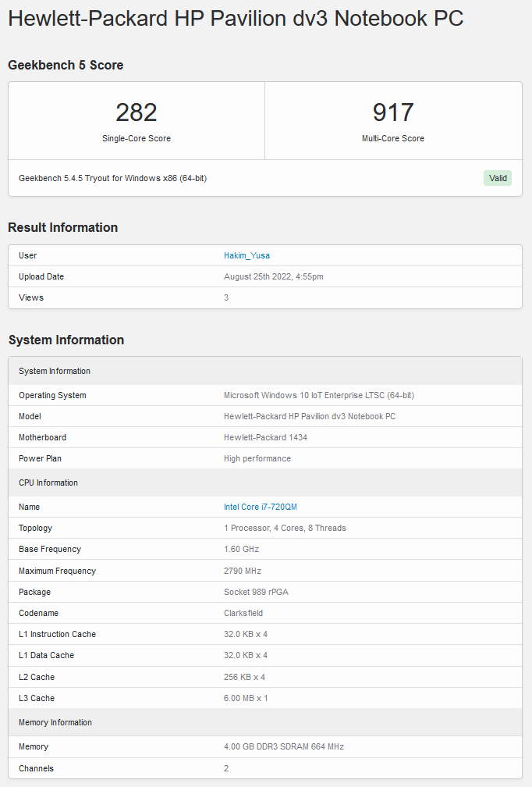This screenshot has height=787, width=532.
Task: Click the User label in Result Information
Action: (27, 255)
